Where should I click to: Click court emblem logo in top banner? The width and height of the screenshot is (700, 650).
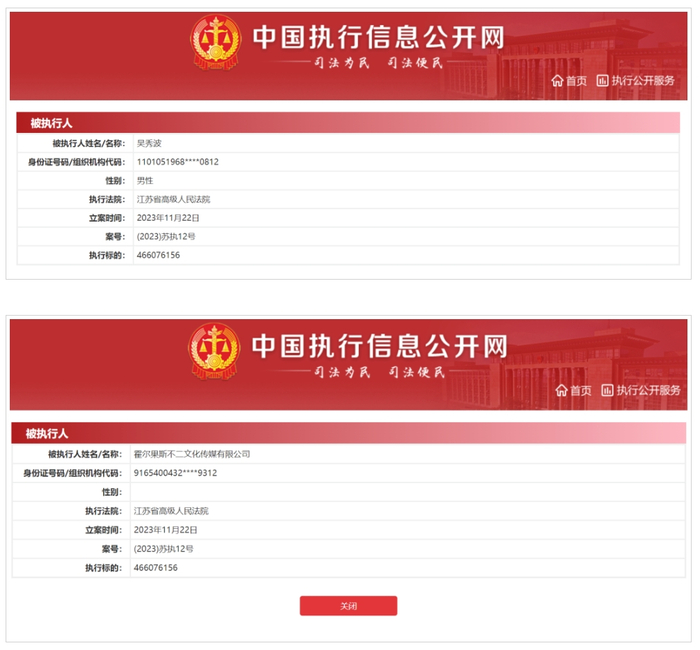click(216, 42)
